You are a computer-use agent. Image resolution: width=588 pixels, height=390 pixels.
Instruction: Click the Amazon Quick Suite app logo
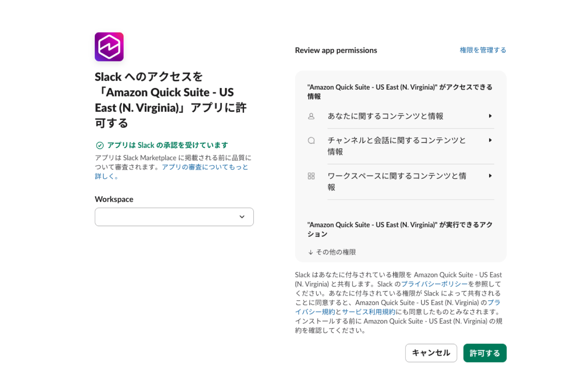[109, 47]
